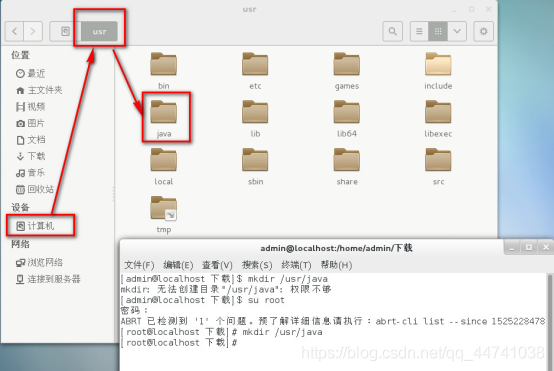Open the bin folder

tap(164, 70)
